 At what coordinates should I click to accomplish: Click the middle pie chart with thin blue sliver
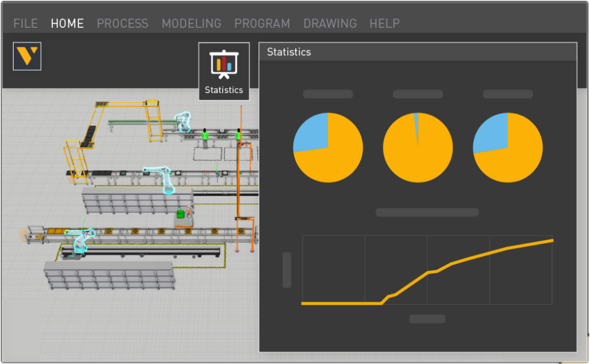point(417,148)
